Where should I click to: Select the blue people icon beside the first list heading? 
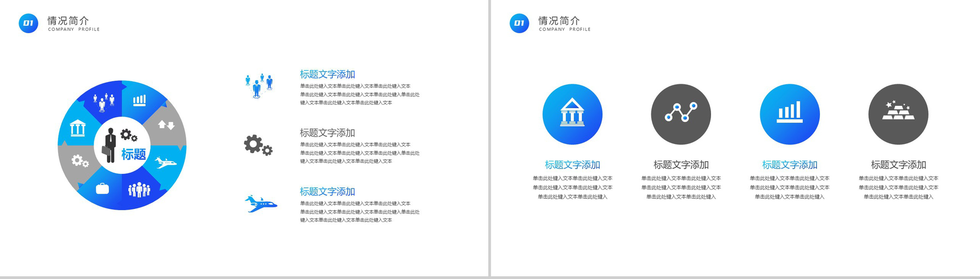click(x=259, y=86)
